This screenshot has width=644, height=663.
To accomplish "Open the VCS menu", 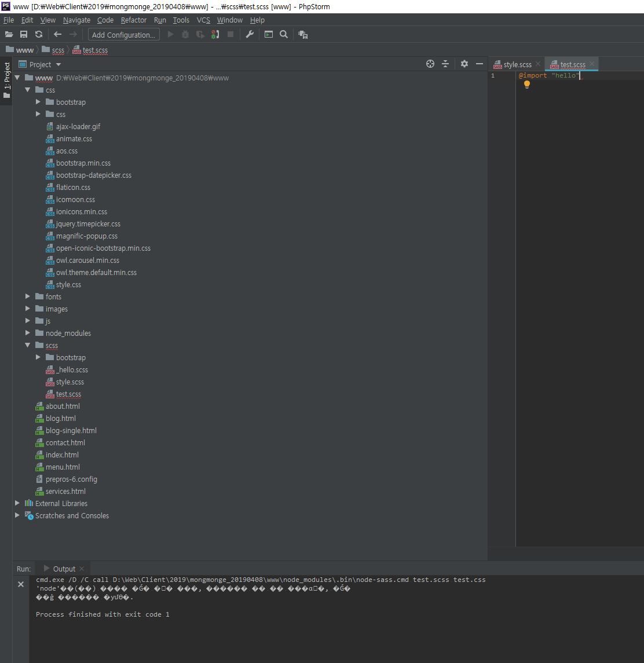I will point(203,20).
